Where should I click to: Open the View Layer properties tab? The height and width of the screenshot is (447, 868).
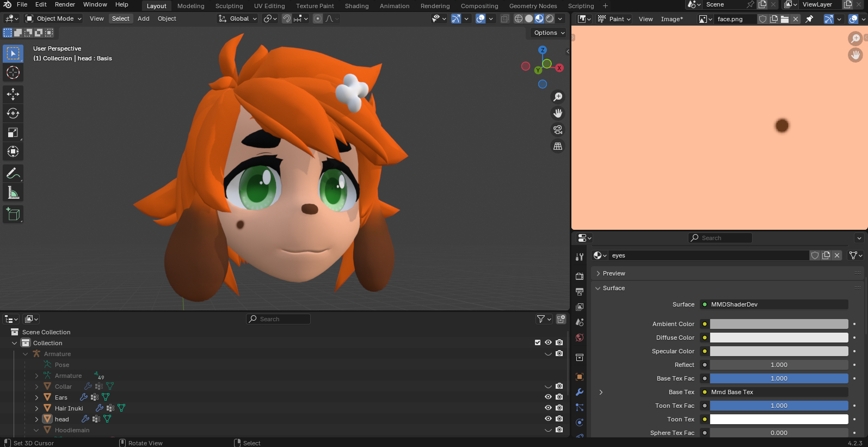[580, 307]
